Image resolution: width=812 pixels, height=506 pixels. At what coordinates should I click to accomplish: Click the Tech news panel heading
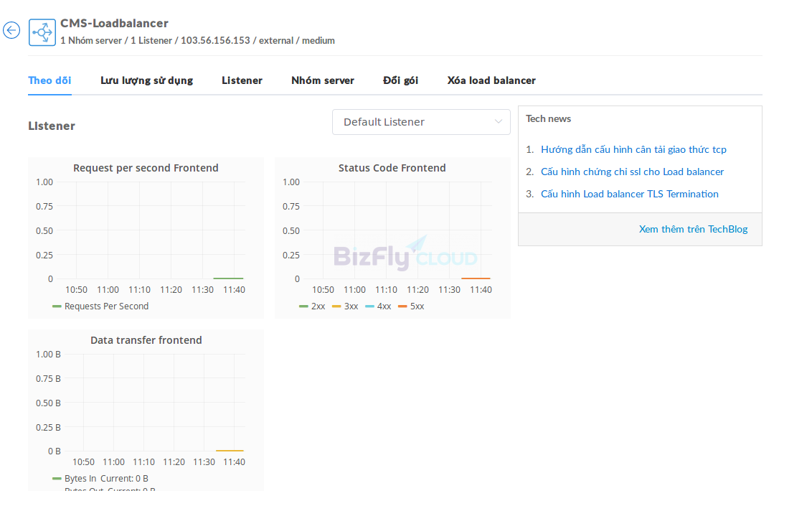pos(549,118)
